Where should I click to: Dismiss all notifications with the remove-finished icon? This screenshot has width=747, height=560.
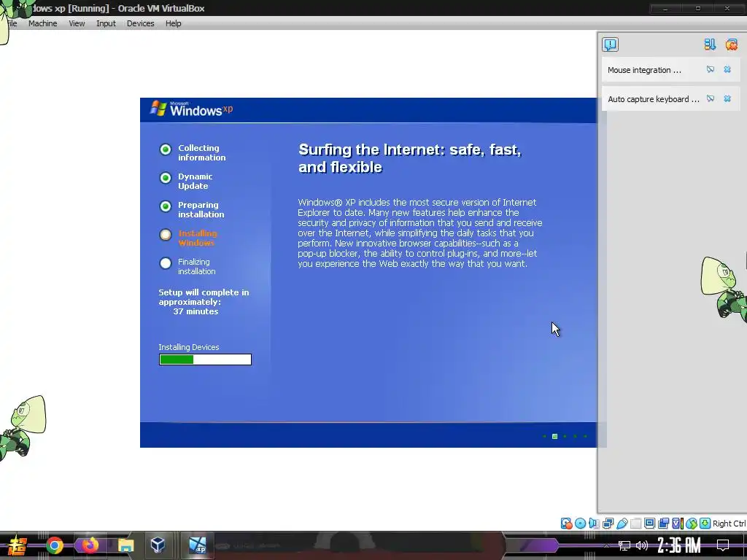[x=731, y=44]
